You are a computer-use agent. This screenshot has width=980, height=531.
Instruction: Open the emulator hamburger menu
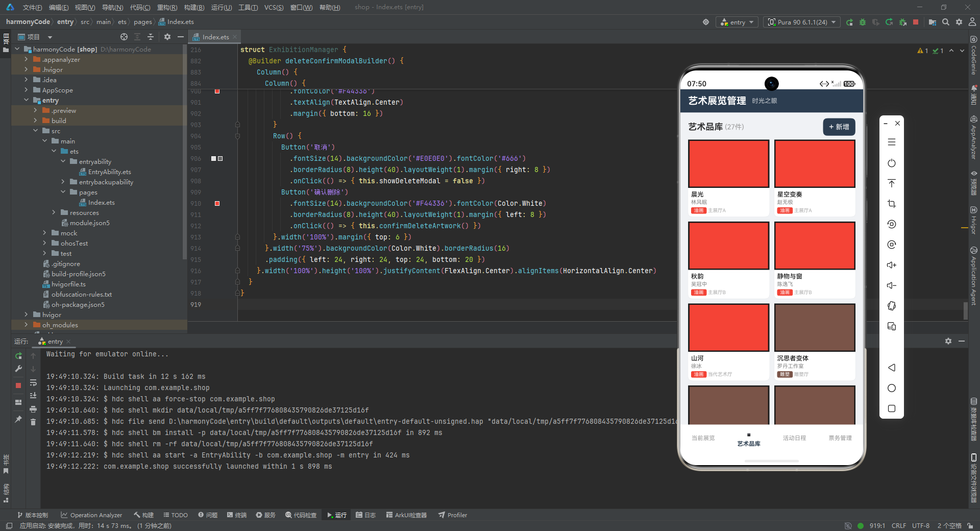coord(892,142)
